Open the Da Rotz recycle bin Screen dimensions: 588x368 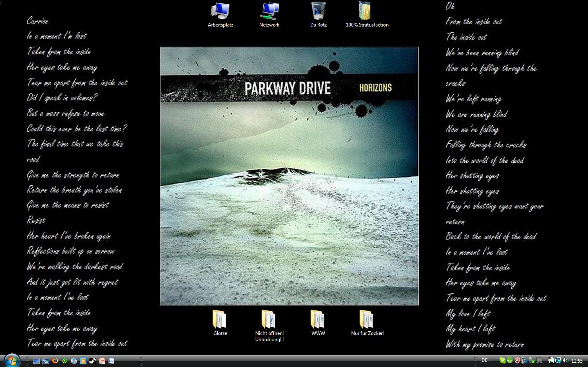pyautogui.click(x=318, y=15)
